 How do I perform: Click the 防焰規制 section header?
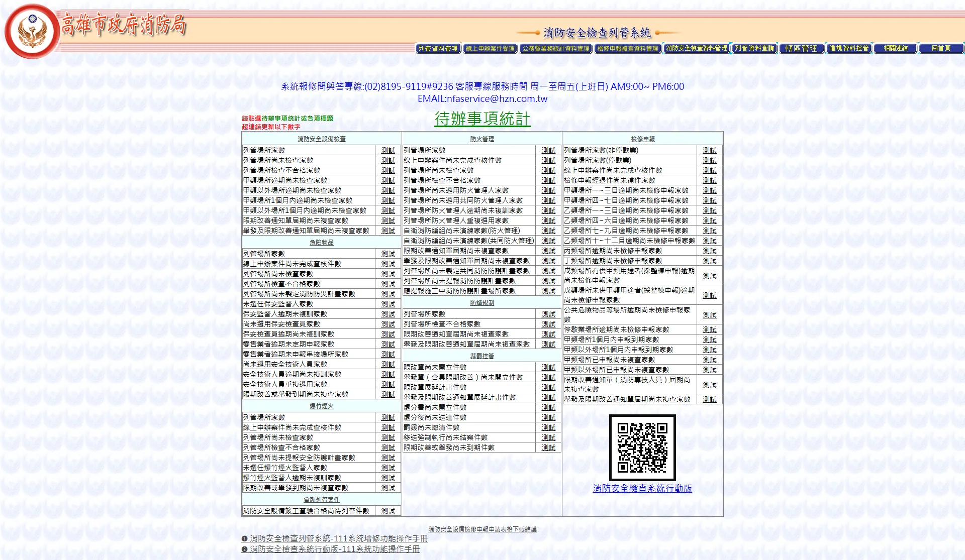tap(482, 303)
